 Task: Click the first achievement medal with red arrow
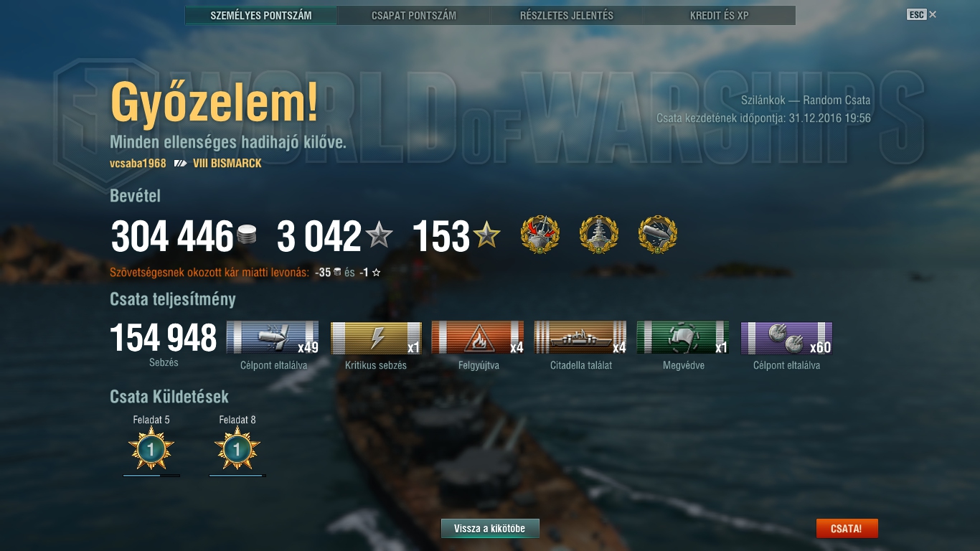tap(540, 235)
